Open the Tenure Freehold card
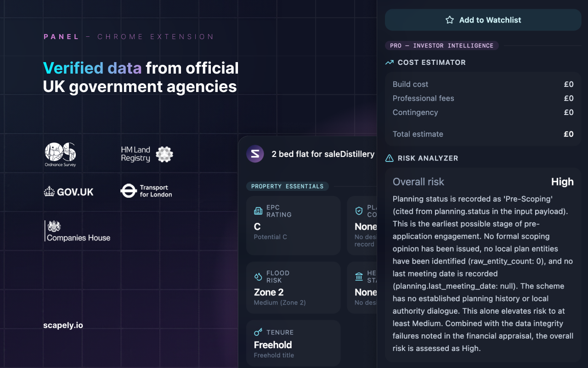The image size is (588, 368). [293, 343]
